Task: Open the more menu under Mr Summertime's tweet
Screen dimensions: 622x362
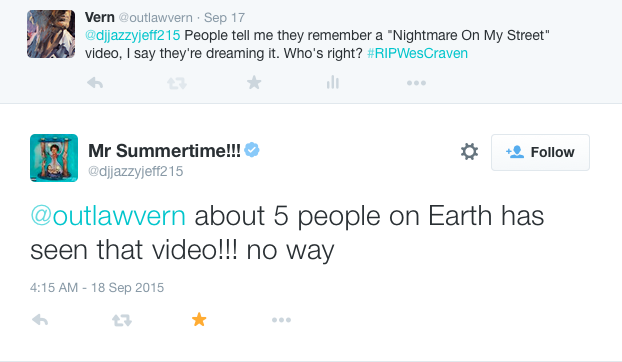Action: click(x=281, y=320)
